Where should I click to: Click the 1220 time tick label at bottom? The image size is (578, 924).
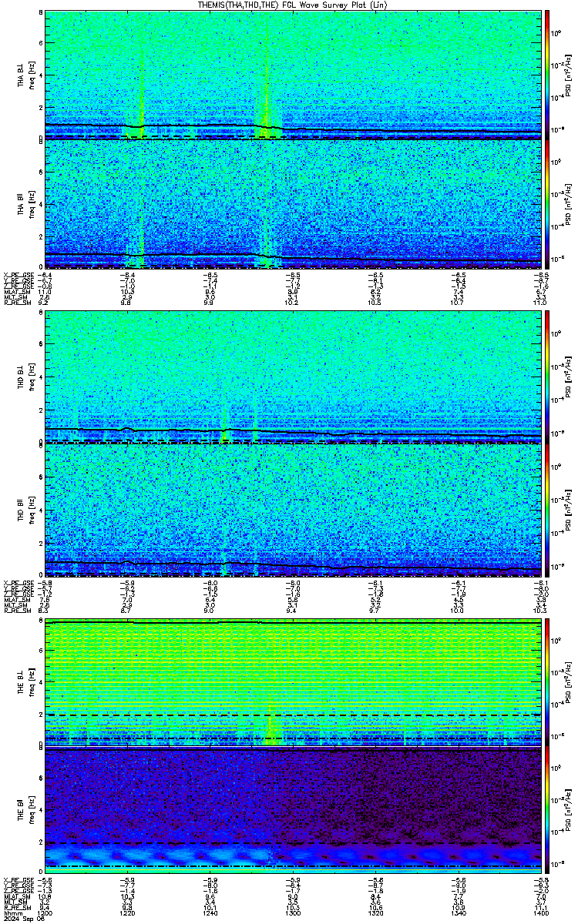click(x=128, y=914)
